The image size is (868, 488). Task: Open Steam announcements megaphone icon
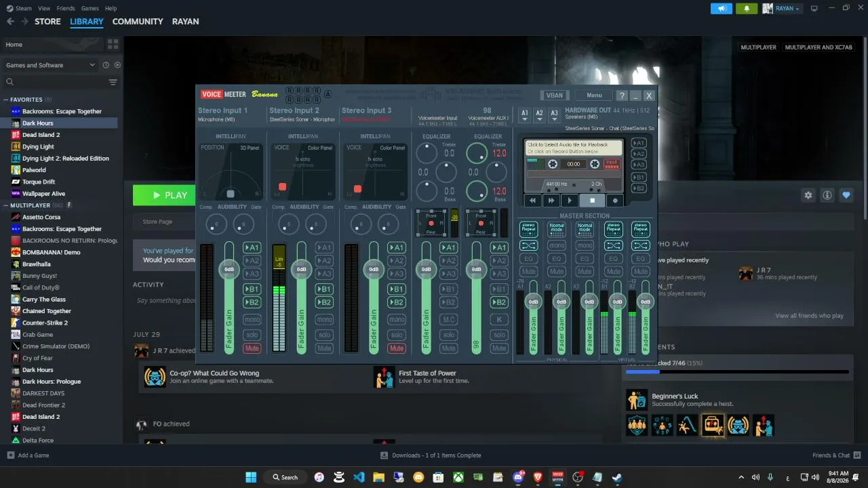click(x=722, y=8)
